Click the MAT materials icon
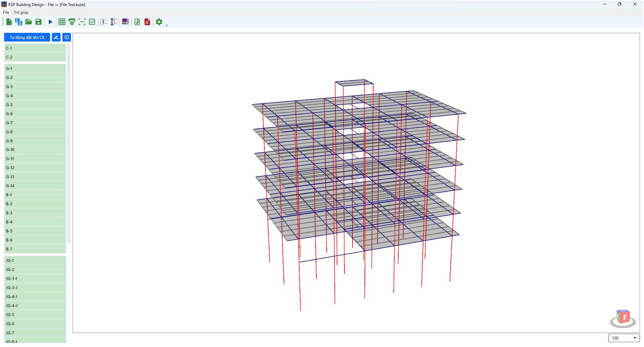644x347 pixels. [x=126, y=22]
